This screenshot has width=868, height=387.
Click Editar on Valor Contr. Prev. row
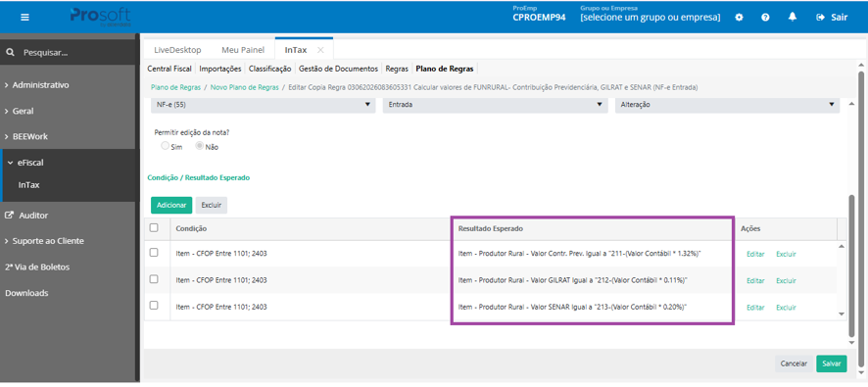click(755, 254)
